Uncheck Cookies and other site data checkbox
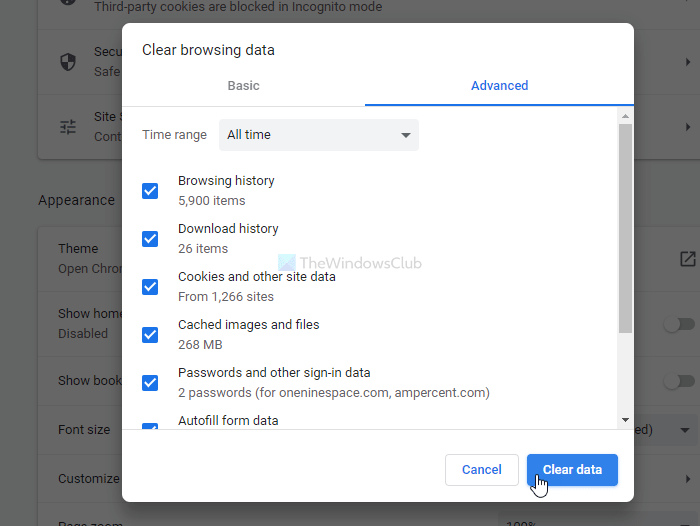700x526 pixels. tap(150, 287)
